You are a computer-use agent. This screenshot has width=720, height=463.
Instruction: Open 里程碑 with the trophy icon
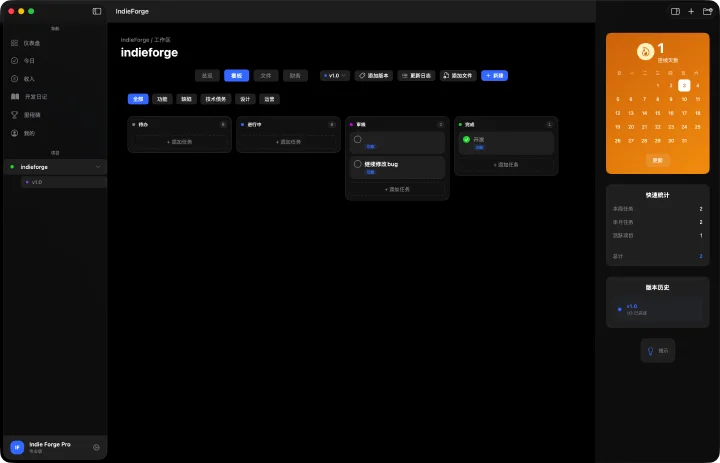[14, 115]
